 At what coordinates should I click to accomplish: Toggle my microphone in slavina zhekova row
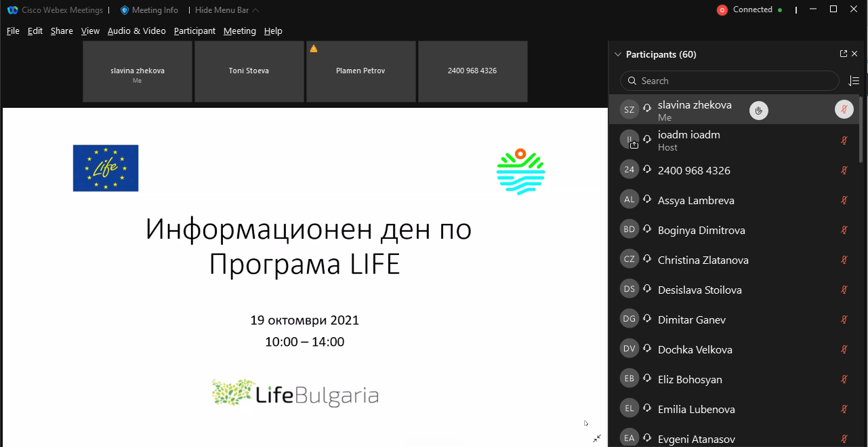click(x=844, y=109)
